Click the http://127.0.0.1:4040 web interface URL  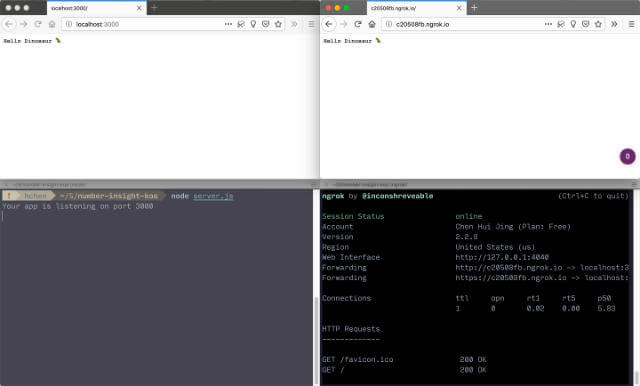pos(502,257)
